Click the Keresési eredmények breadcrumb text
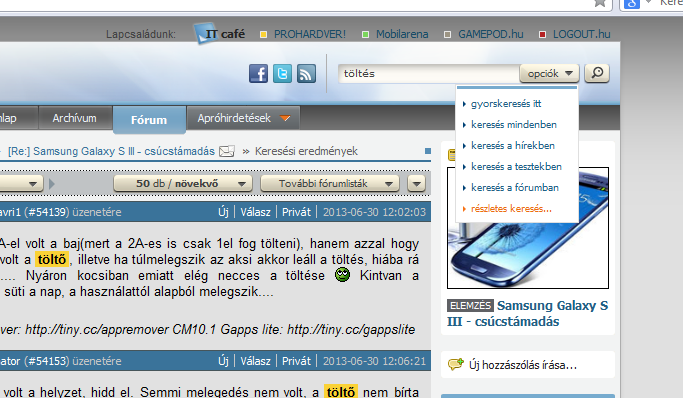 [306, 151]
